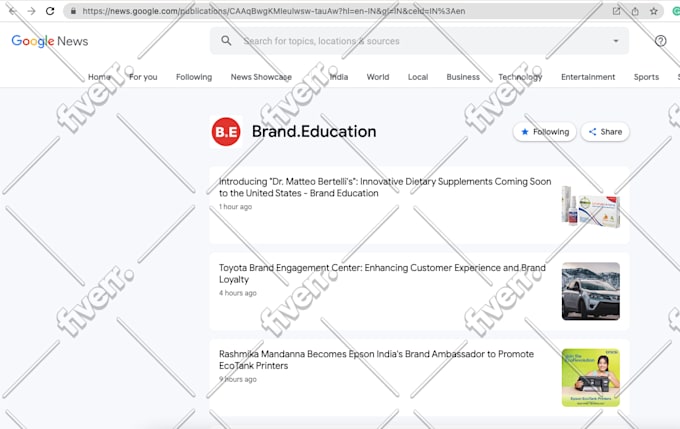Image resolution: width=680 pixels, height=429 pixels.
Task: Click the Share button for Brand.Education
Action: coord(605,131)
